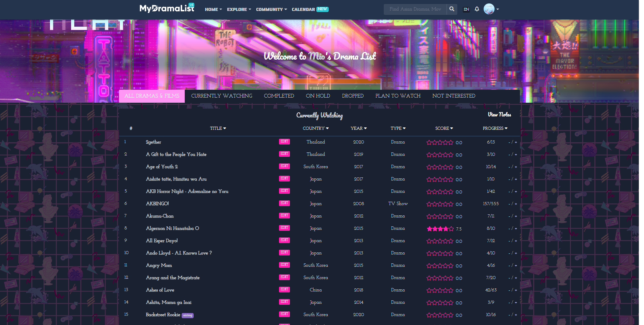
Task: Edit the Age of Youth 2 entry
Action: (284, 166)
